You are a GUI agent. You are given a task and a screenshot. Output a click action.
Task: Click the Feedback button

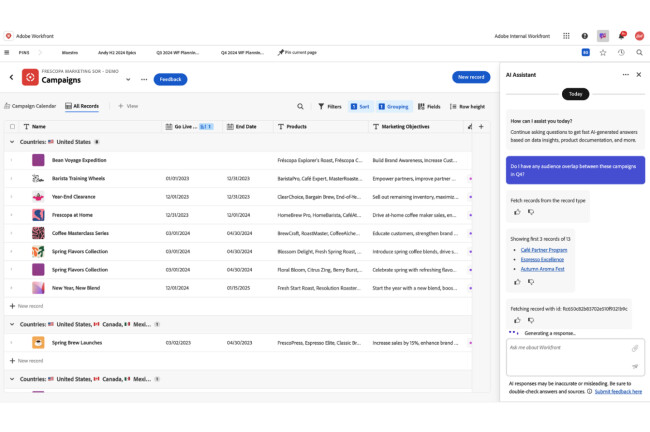click(170, 79)
